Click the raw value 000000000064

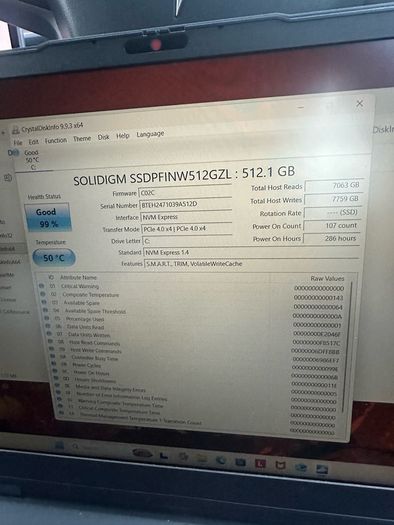point(318,307)
